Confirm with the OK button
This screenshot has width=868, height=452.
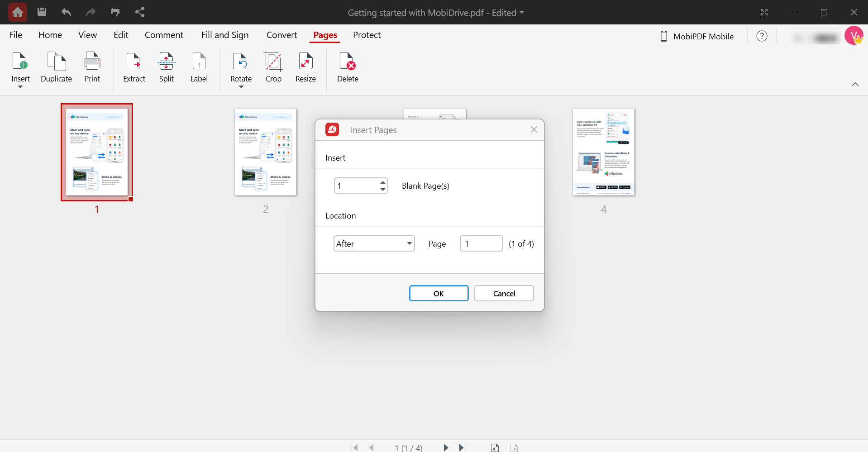(x=439, y=293)
